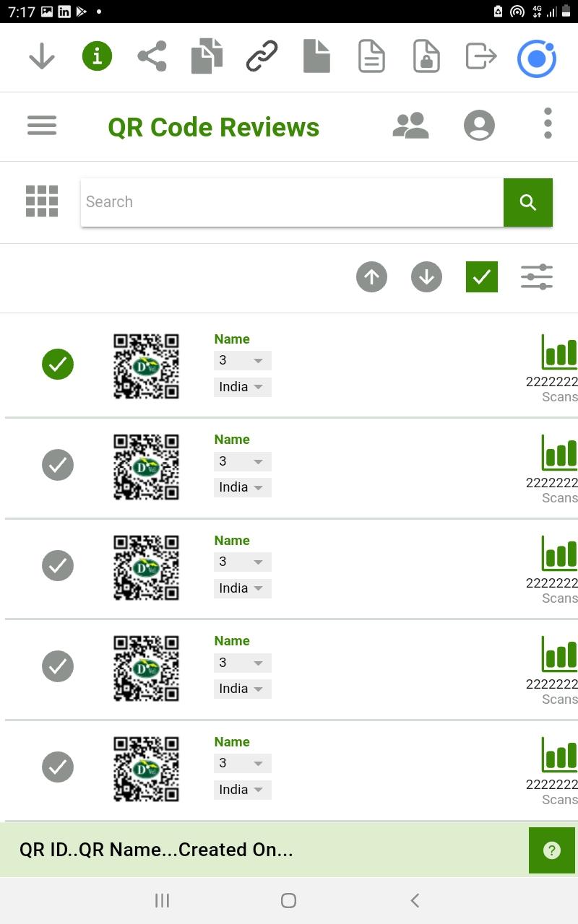Open third row's QR code thumbnail

pyautogui.click(x=146, y=567)
